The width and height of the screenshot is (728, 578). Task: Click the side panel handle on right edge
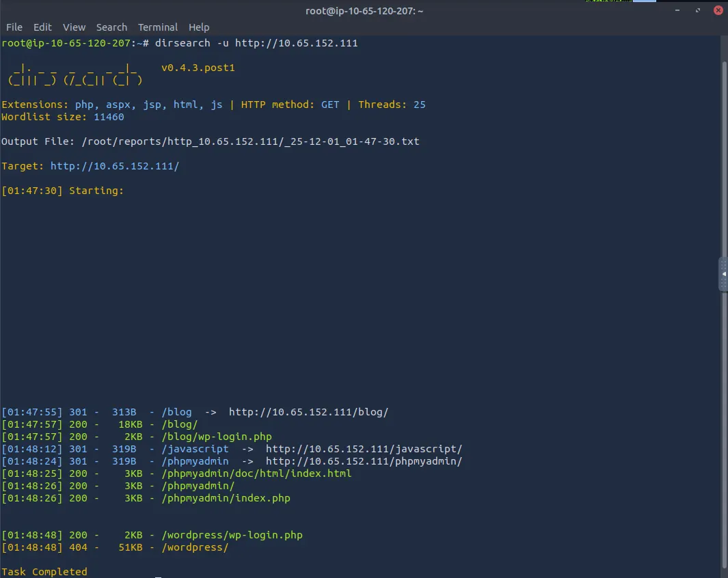point(723,275)
